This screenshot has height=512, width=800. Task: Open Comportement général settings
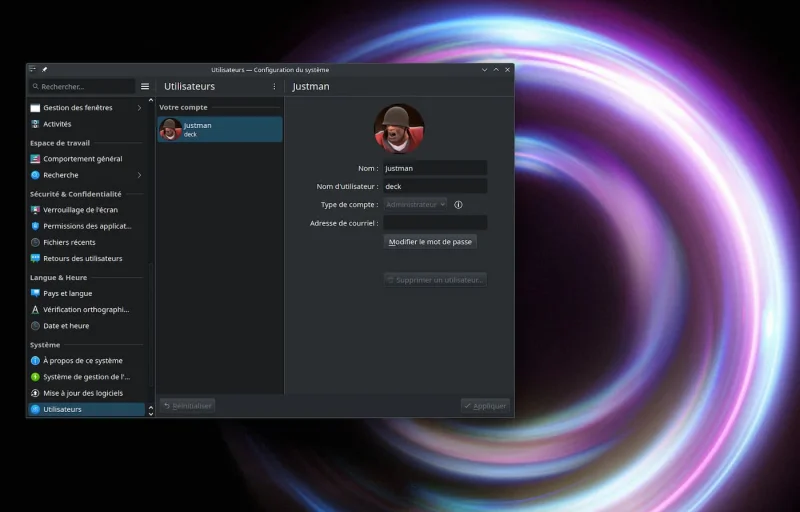(86, 159)
